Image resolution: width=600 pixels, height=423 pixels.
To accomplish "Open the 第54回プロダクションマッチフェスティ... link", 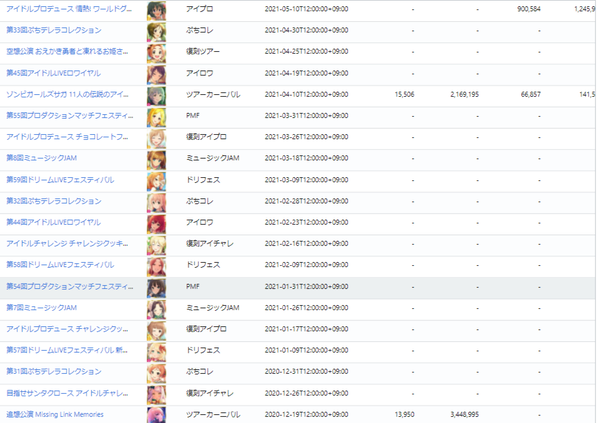I will click(x=70, y=286).
